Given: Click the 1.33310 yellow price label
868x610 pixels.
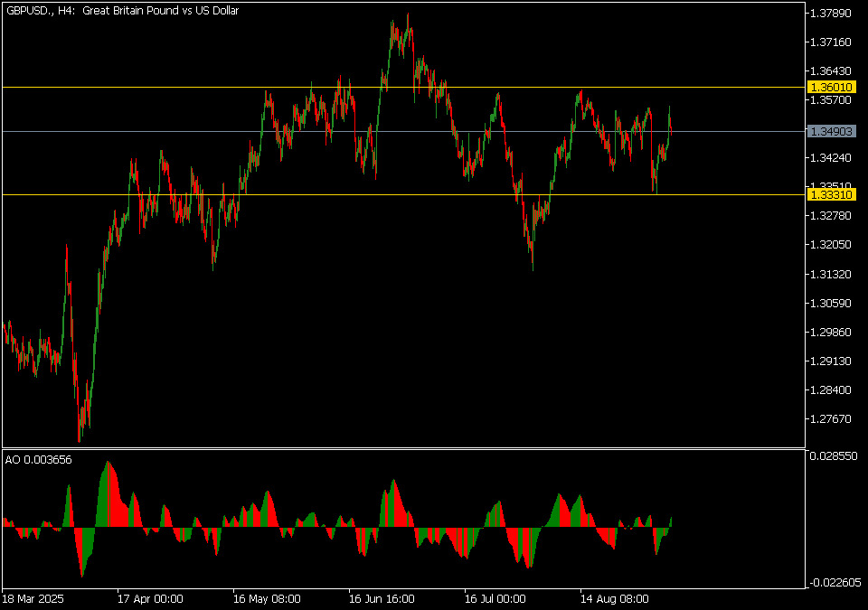Looking at the screenshot, I should tap(832, 194).
